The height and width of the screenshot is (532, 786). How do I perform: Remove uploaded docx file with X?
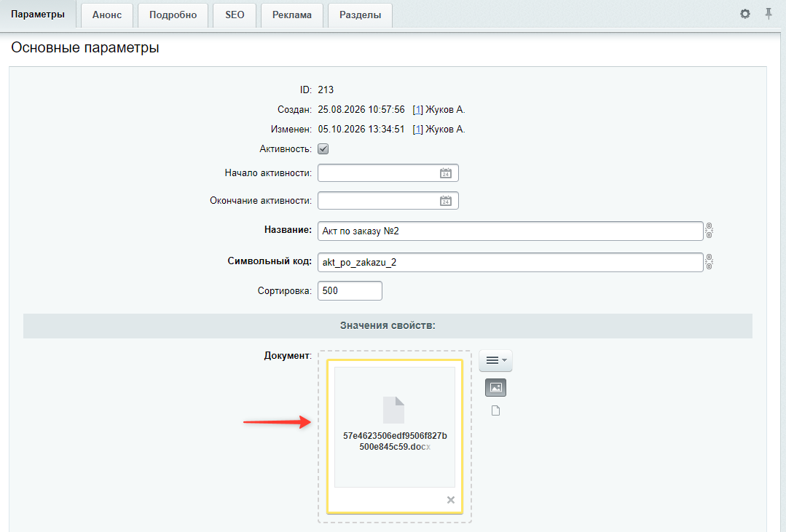(451, 500)
